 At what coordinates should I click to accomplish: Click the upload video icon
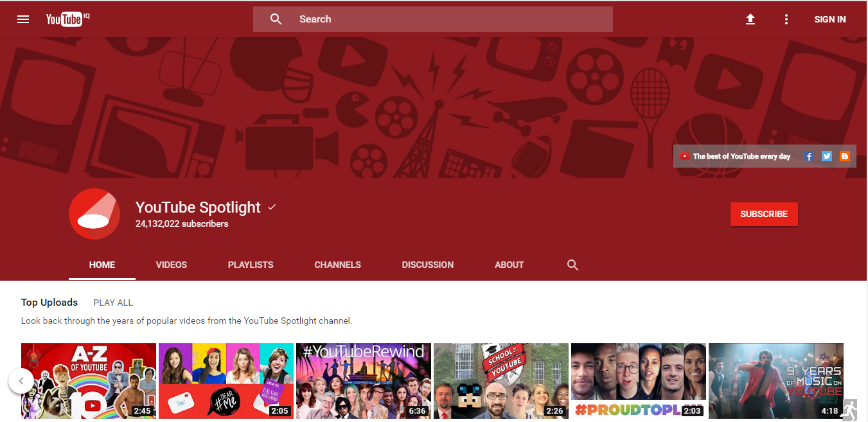(x=750, y=19)
